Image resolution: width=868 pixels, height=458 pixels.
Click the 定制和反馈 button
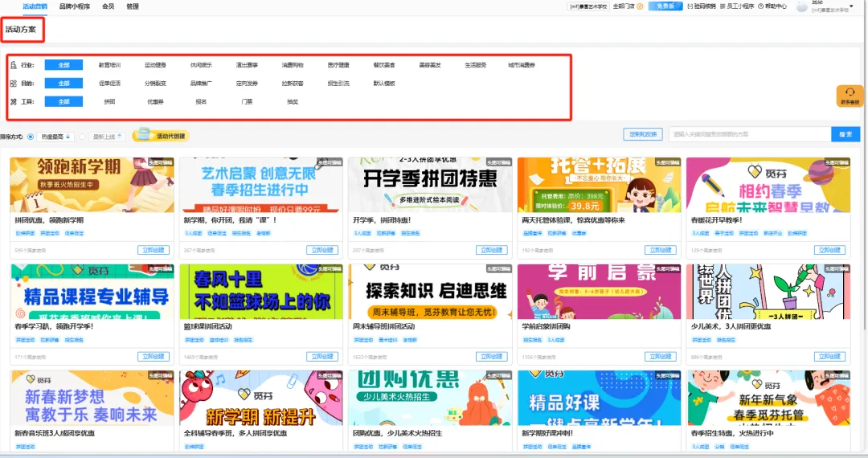click(x=642, y=134)
